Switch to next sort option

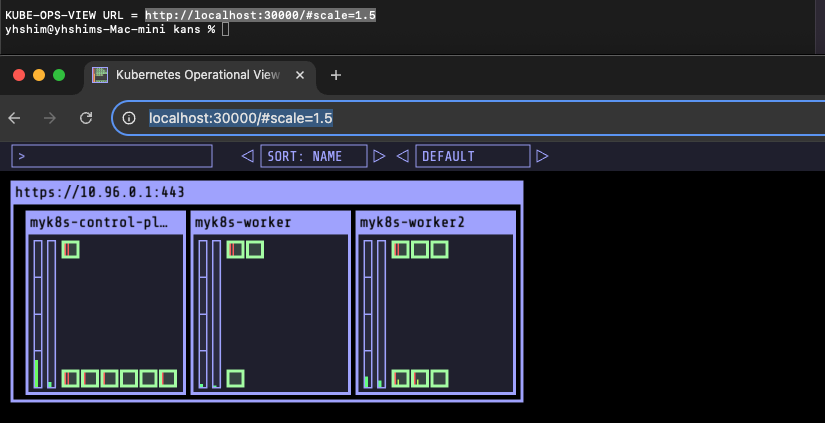click(x=379, y=156)
